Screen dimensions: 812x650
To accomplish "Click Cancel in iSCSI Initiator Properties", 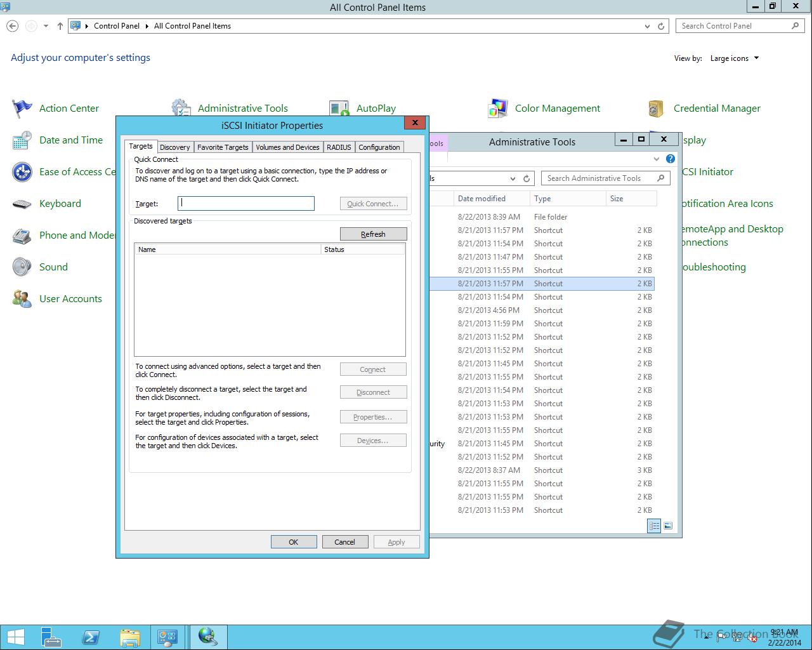I will (x=344, y=542).
